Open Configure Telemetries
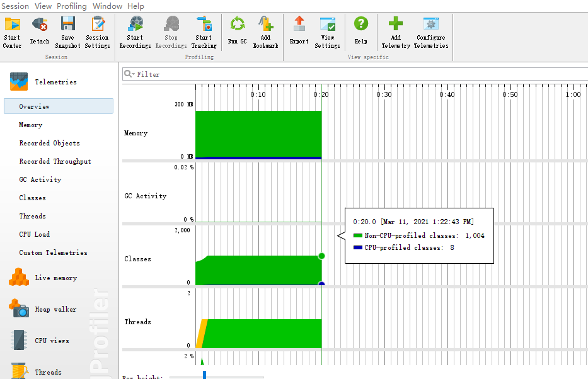This screenshot has width=588, height=379. [431, 33]
